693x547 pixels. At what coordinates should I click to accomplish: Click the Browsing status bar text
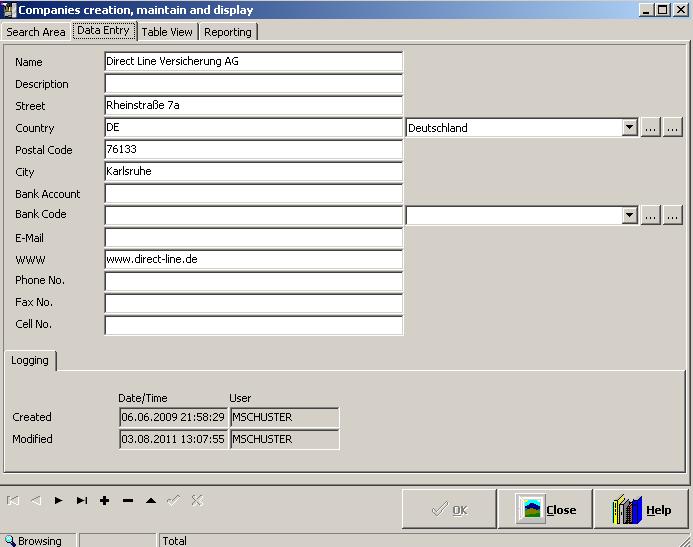click(x=40, y=540)
